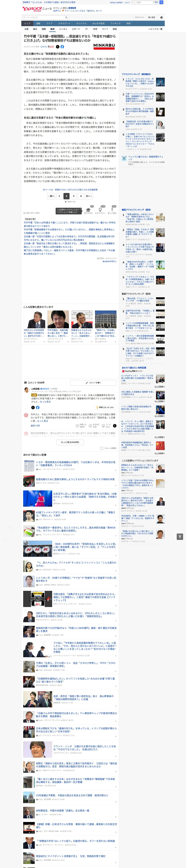186x868 pixels.
Task: Open Yahoo! JAPAN link at top right
Action: pyautogui.click(x=116, y=2)
